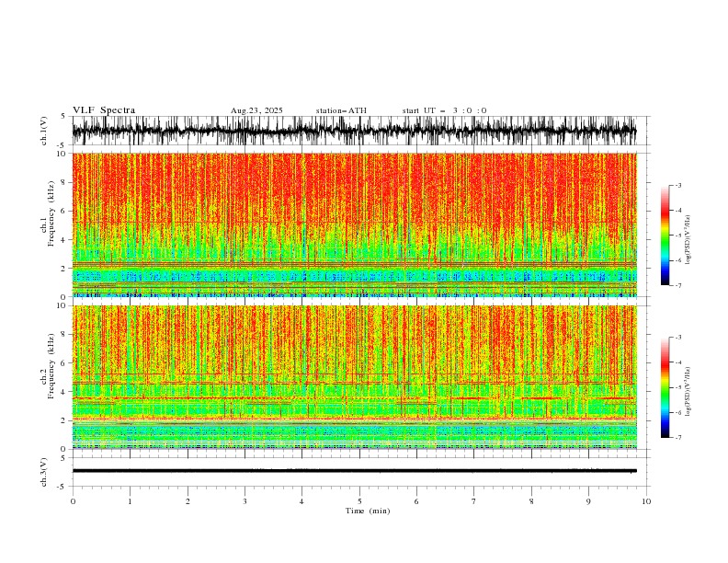Click the ch.1 colorbar "log(PSD)(V²/Hz)" label

coord(688,240)
